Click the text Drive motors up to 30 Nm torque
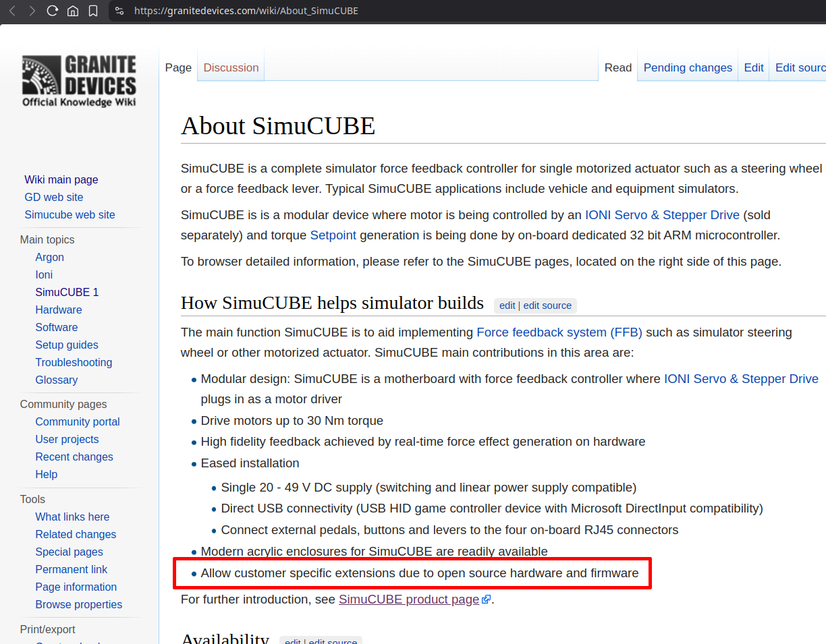This screenshot has width=826, height=644. tap(292, 421)
